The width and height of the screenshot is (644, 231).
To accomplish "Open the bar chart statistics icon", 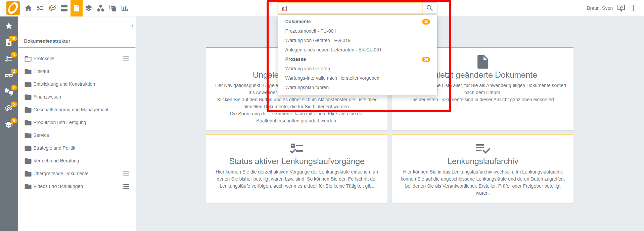I will click(x=125, y=8).
